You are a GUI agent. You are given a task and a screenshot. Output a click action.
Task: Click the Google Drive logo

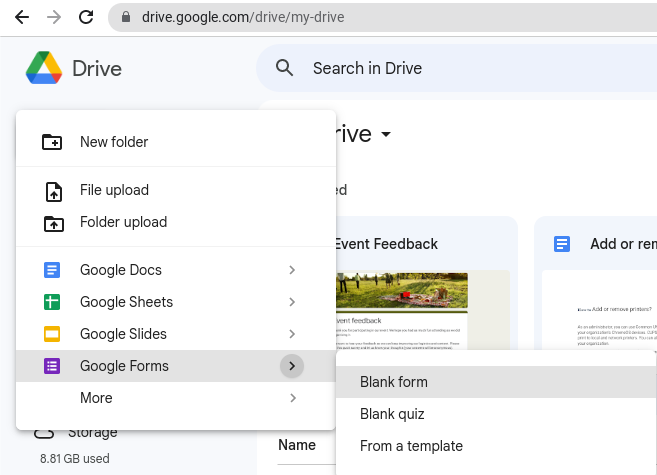coord(44,68)
